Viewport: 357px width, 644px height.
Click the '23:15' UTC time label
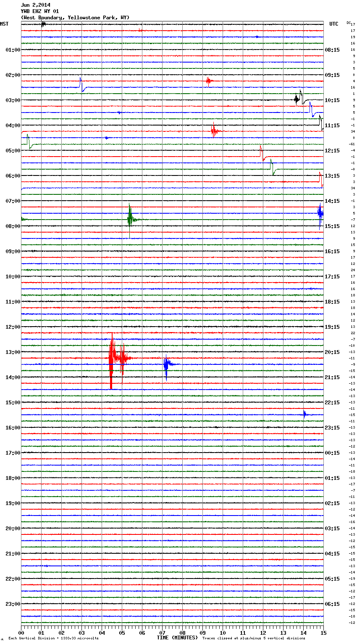pyautogui.click(x=332, y=428)
